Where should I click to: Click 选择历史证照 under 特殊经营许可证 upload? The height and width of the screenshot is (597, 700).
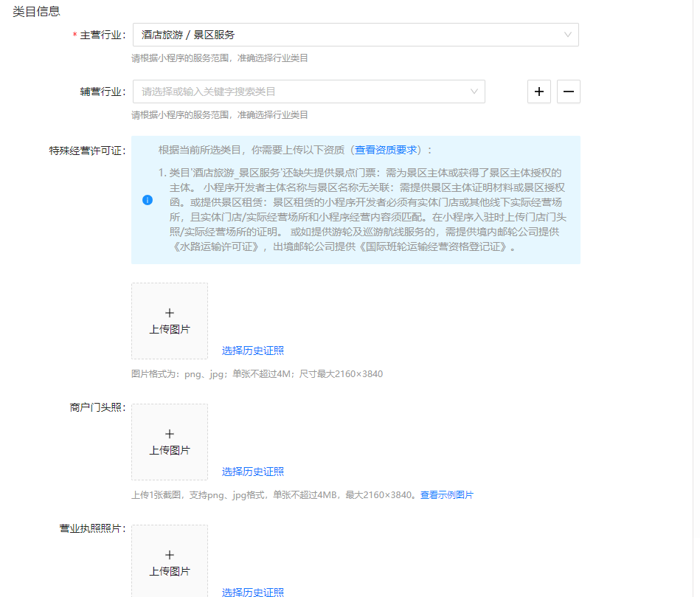[252, 351]
